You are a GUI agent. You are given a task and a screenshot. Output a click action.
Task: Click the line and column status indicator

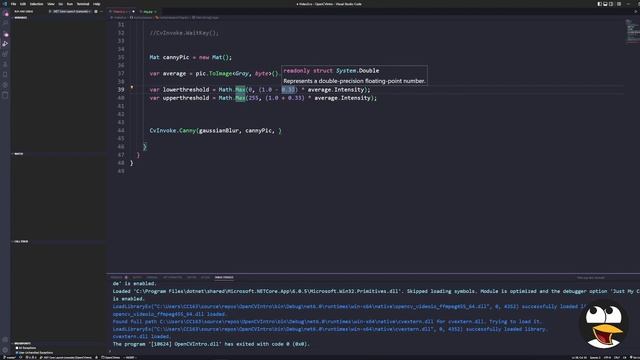click(578, 358)
